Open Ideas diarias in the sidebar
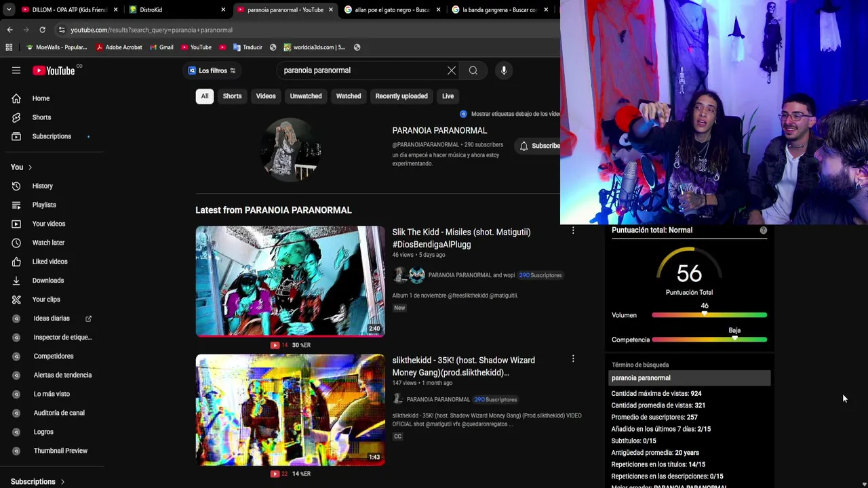Screen dimensions: 868x488 [x=52, y=319]
